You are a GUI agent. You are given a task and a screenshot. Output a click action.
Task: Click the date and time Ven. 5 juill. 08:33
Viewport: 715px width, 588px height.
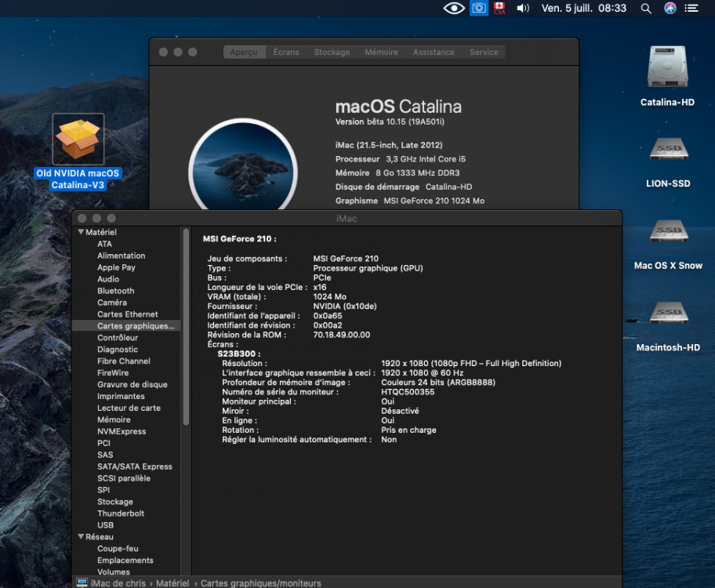pos(583,8)
